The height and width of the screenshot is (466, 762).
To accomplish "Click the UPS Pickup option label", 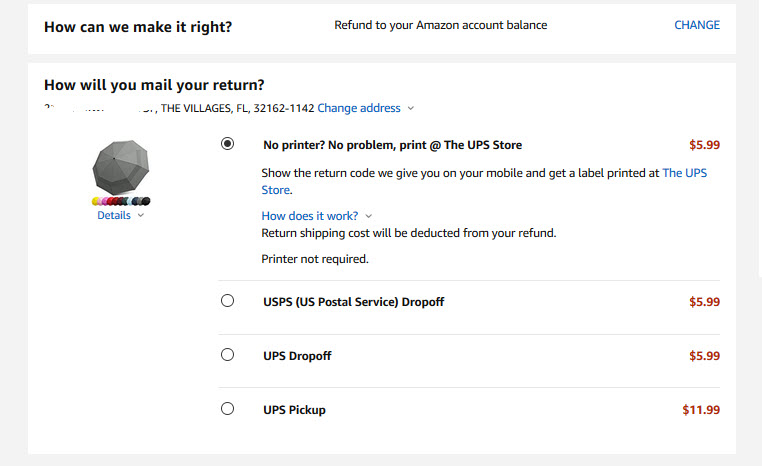I will [x=294, y=410].
